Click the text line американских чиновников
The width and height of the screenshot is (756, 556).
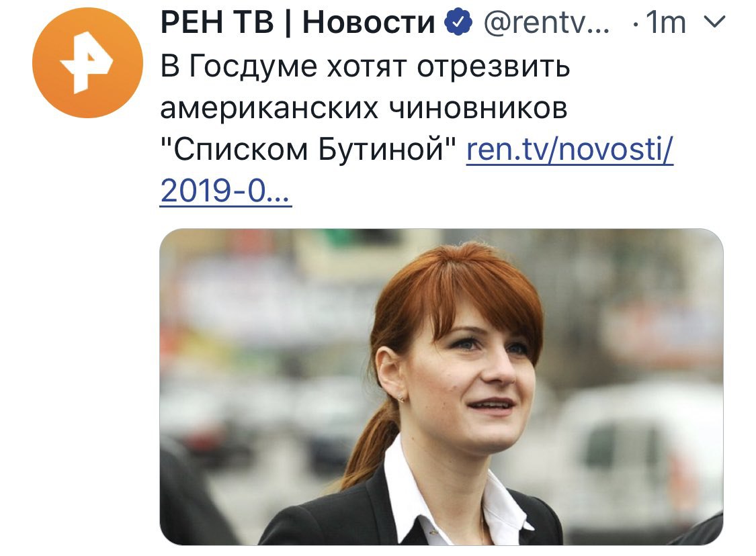(x=364, y=108)
